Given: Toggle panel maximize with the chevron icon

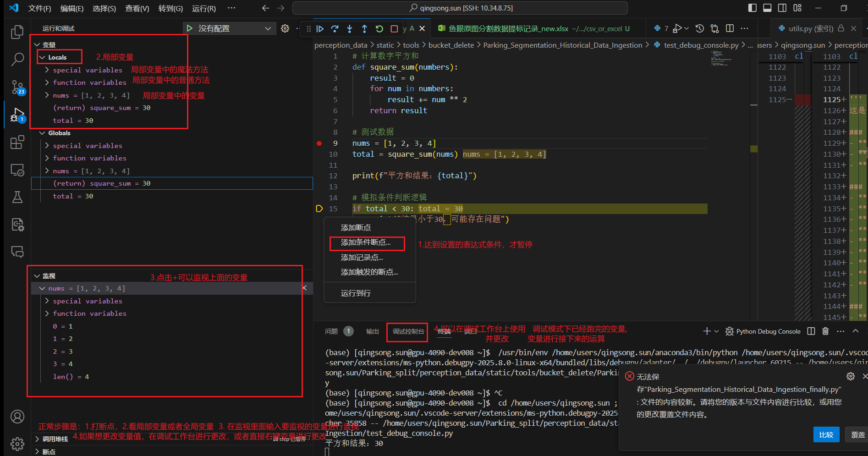Looking at the screenshot, I should [x=855, y=331].
